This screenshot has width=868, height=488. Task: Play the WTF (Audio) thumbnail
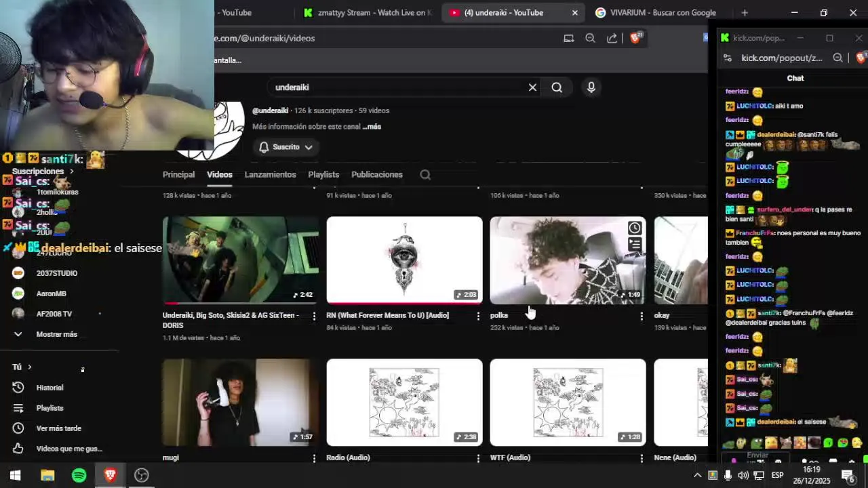click(568, 403)
